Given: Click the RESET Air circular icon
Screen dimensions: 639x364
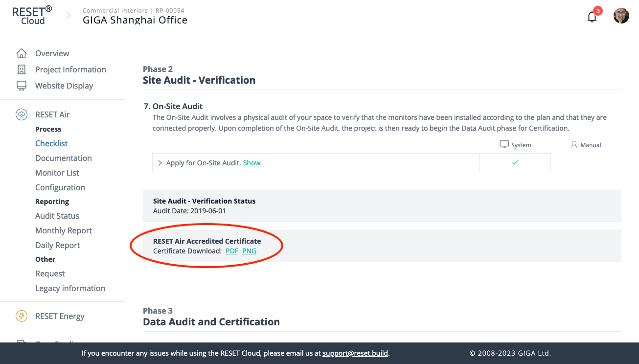Looking at the screenshot, I should 22,114.
